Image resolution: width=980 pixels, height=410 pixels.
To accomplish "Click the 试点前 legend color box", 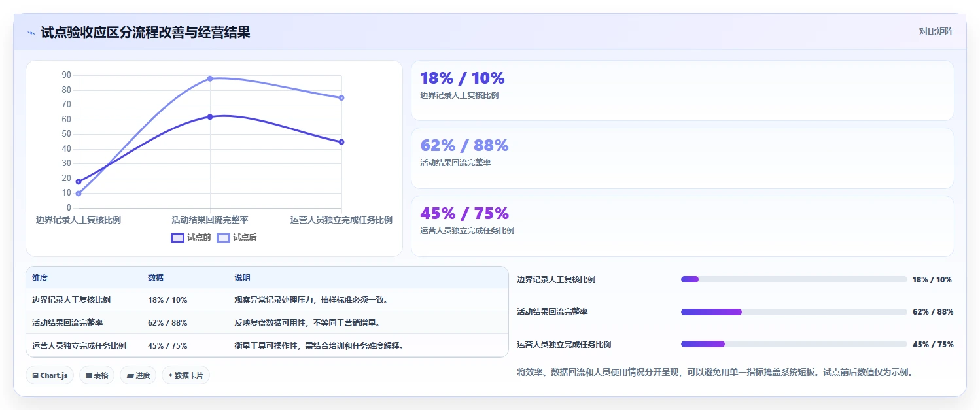I will [177, 237].
